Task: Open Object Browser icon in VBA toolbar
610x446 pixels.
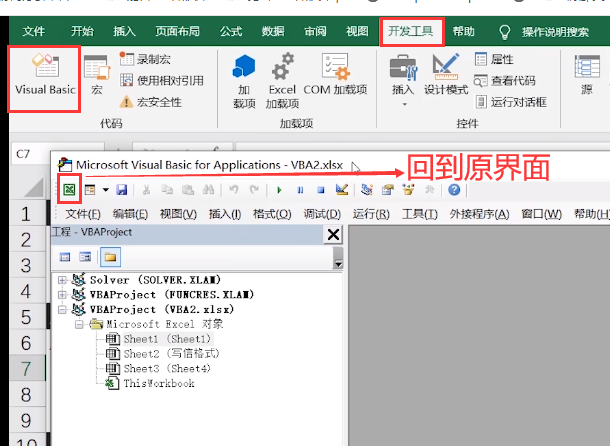Action: 408,190
